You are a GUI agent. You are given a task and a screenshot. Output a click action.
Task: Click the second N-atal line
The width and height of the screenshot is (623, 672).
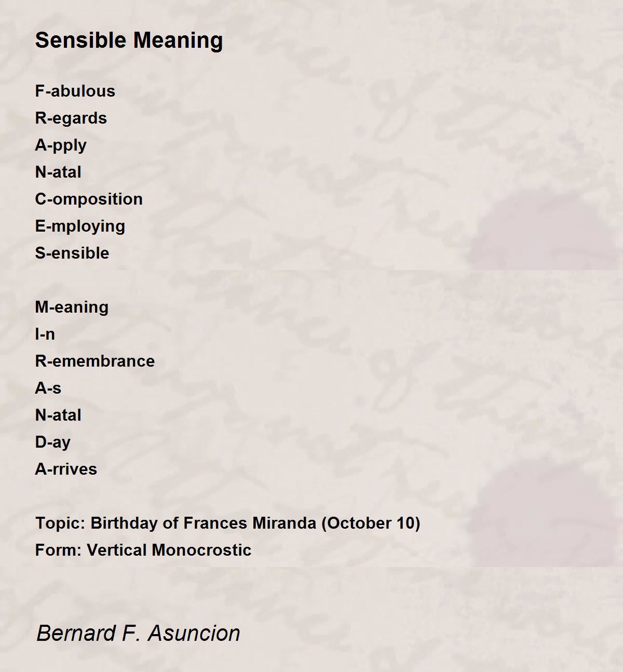58,415
